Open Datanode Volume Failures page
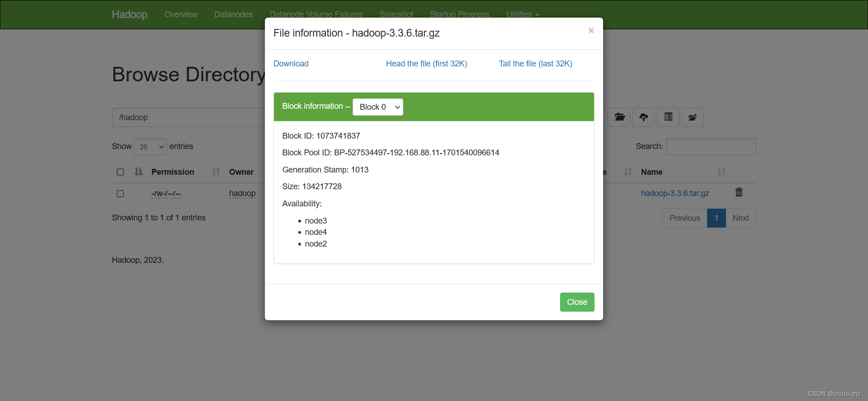868x401 pixels. (316, 14)
